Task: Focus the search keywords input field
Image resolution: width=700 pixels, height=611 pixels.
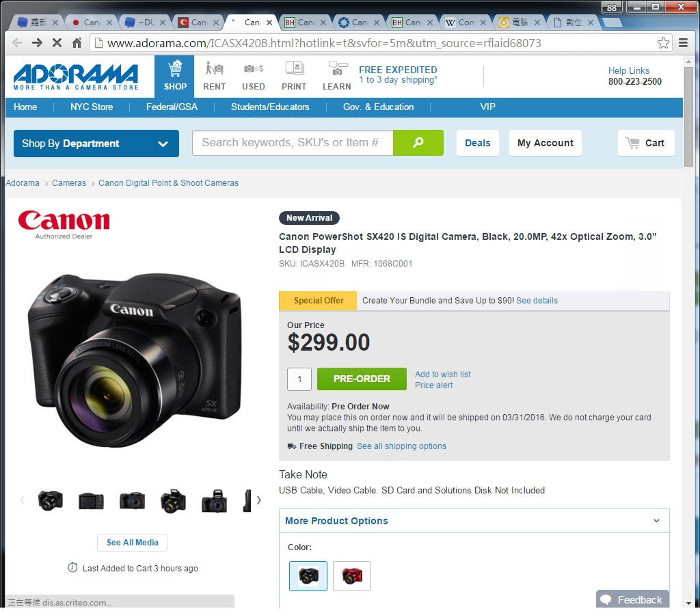Action: point(293,143)
